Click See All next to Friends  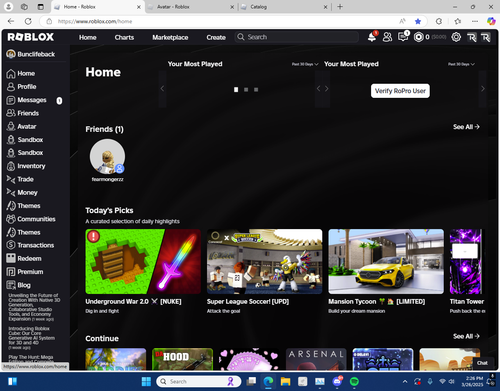(466, 127)
